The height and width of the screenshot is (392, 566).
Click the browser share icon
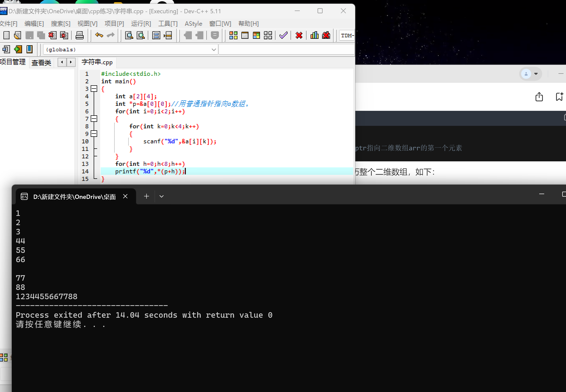pyautogui.click(x=539, y=97)
